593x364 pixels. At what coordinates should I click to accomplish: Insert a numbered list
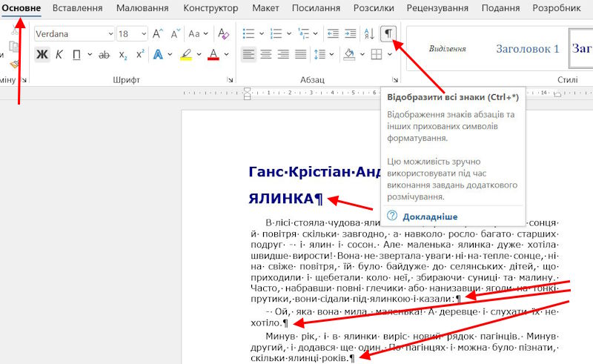[276, 33]
